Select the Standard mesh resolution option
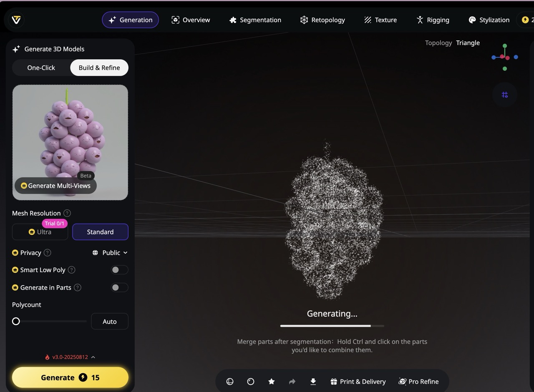 pyautogui.click(x=100, y=232)
